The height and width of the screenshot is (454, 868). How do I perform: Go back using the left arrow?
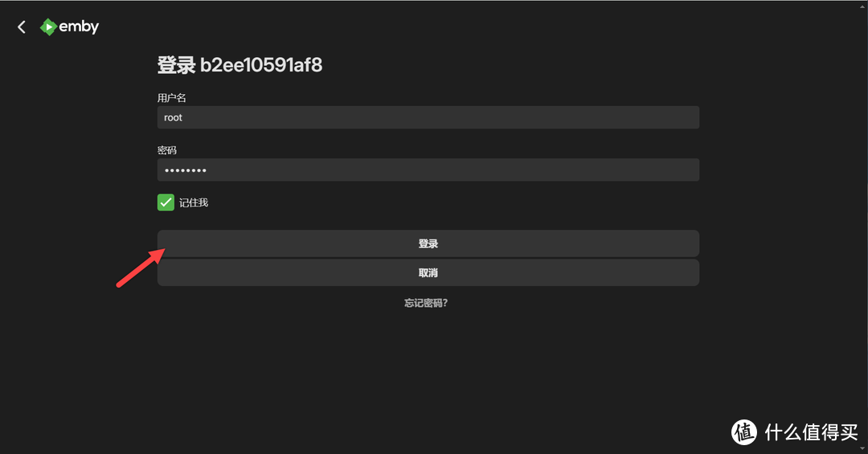[22, 27]
